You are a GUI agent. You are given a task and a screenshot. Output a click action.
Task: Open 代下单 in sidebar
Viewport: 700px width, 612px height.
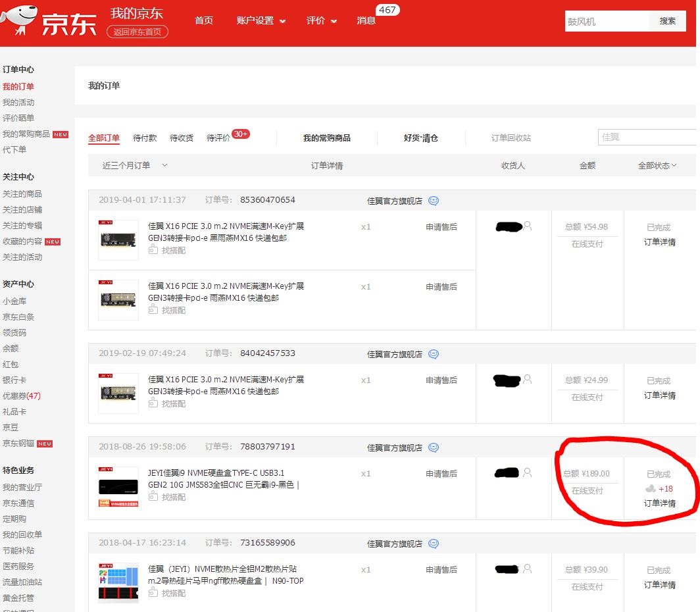point(14,149)
